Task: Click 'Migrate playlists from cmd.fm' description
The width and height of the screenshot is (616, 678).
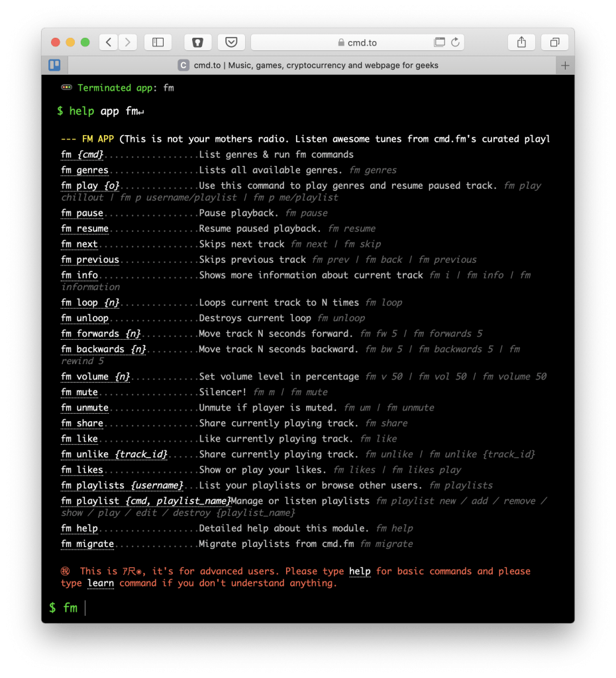Action: (x=276, y=544)
